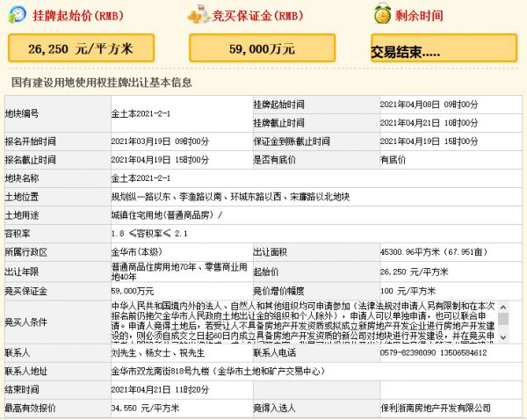Click the heading 国有建设用地使用权挂牌出让基本信息
Screen dimensions: 527x420
102,83
